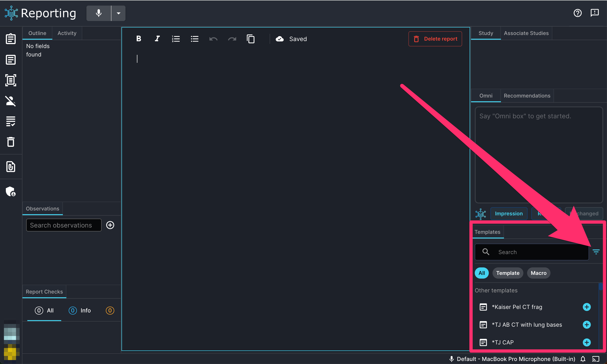
Task: Click the redo arrow
Action: click(x=232, y=39)
